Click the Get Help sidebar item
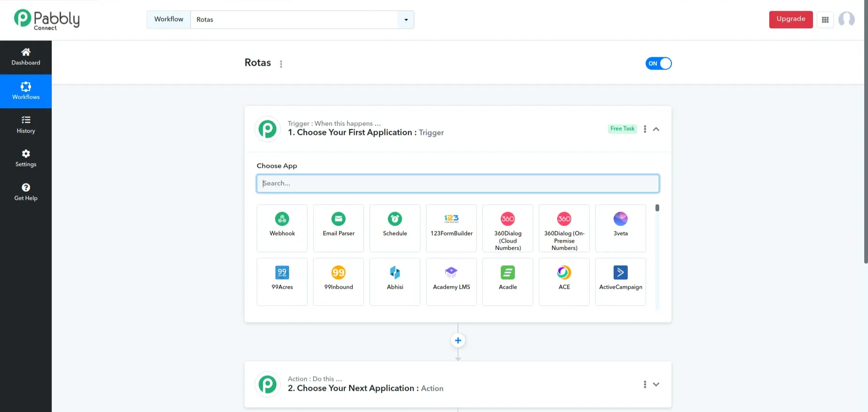The height and width of the screenshot is (412, 868). pyautogui.click(x=26, y=192)
